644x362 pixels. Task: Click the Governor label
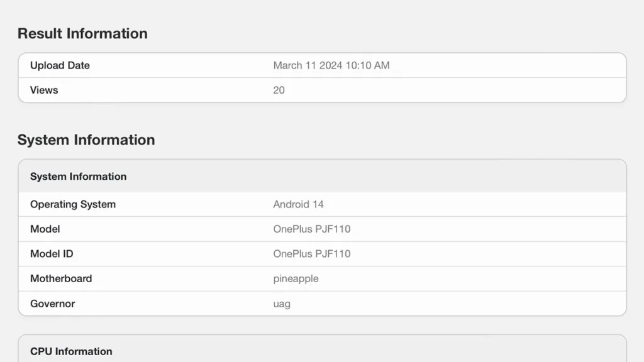[53, 304]
